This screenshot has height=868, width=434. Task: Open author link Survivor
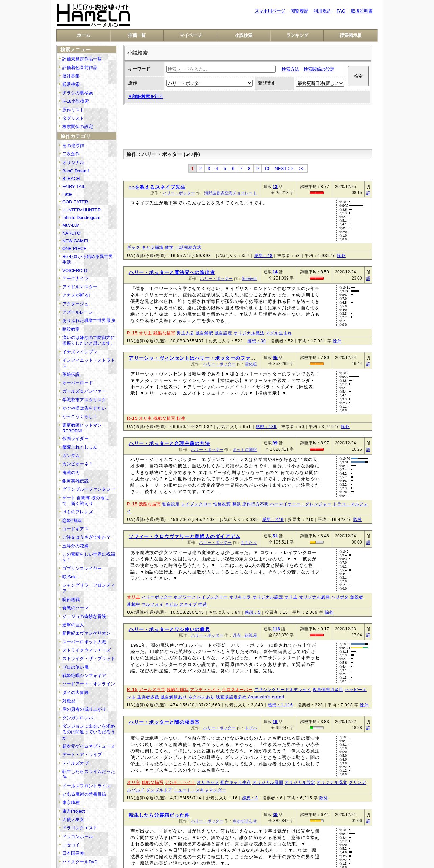click(249, 279)
